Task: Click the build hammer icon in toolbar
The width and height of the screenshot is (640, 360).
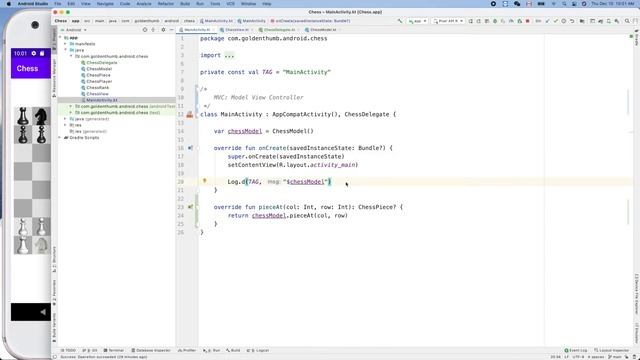Action: (400, 21)
